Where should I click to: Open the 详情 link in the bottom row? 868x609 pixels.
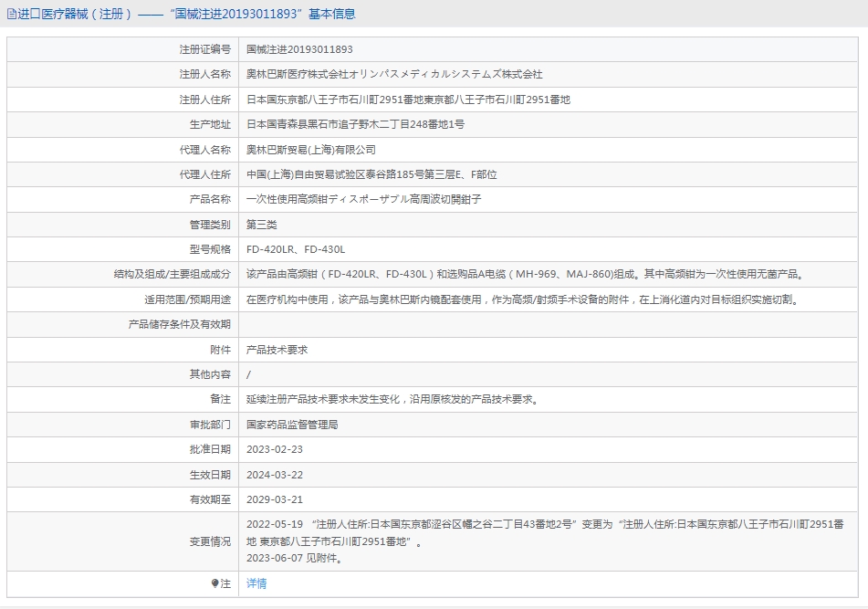[x=256, y=583]
